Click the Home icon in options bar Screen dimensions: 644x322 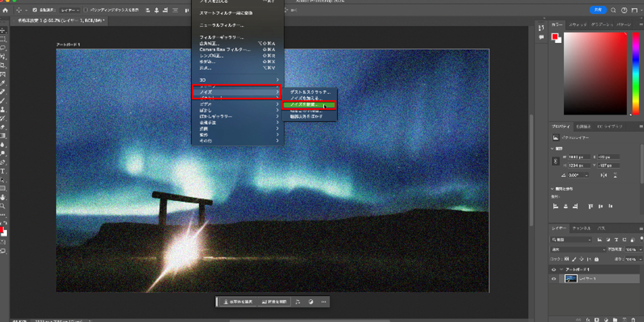pyautogui.click(x=6, y=10)
